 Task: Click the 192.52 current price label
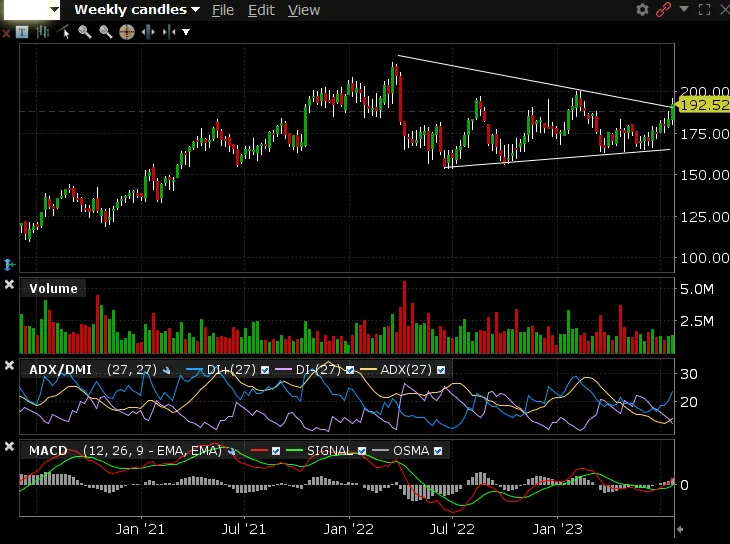point(704,105)
